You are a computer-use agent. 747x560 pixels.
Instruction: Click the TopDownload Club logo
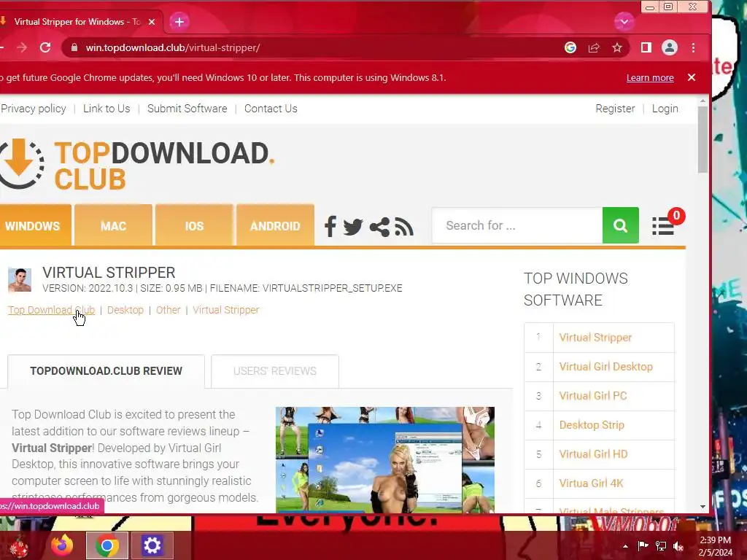tap(137, 165)
